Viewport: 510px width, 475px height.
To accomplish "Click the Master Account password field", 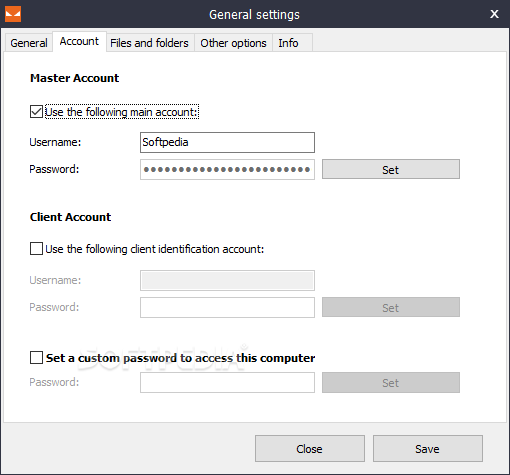I will [x=227, y=169].
